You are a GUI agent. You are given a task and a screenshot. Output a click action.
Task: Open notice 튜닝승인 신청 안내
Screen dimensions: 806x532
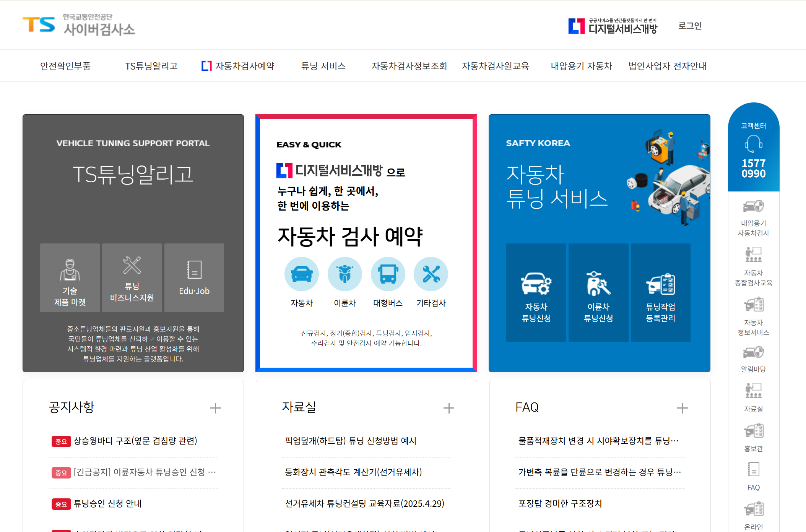tap(107, 504)
